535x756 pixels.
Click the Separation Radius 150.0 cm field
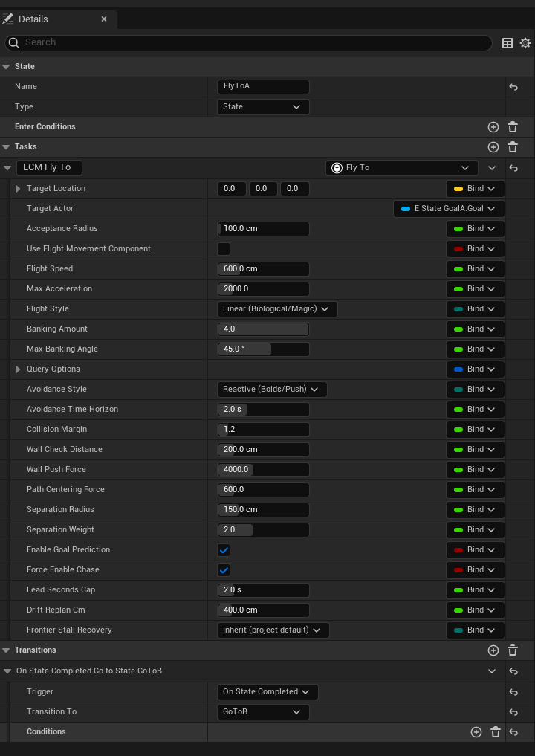(263, 510)
